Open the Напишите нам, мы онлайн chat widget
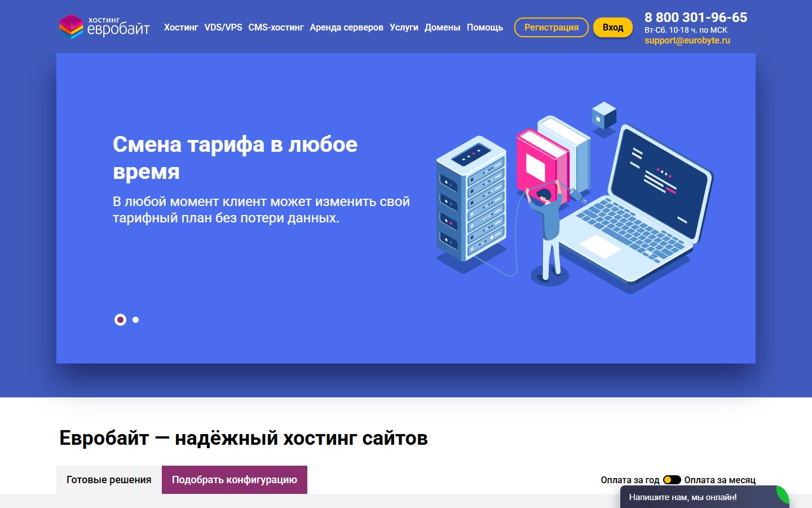Image resolution: width=812 pixels, height=508 pixels. tap(704, 497)
